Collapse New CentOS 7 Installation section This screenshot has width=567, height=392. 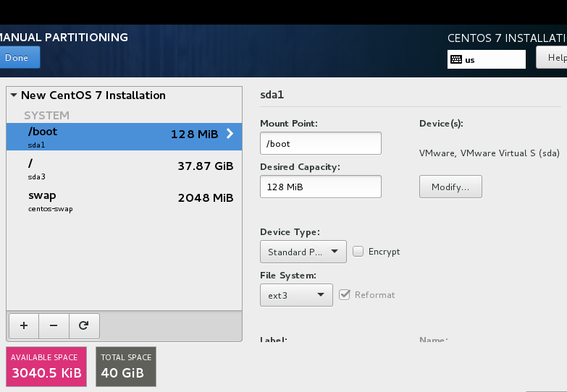click(14, 95)
